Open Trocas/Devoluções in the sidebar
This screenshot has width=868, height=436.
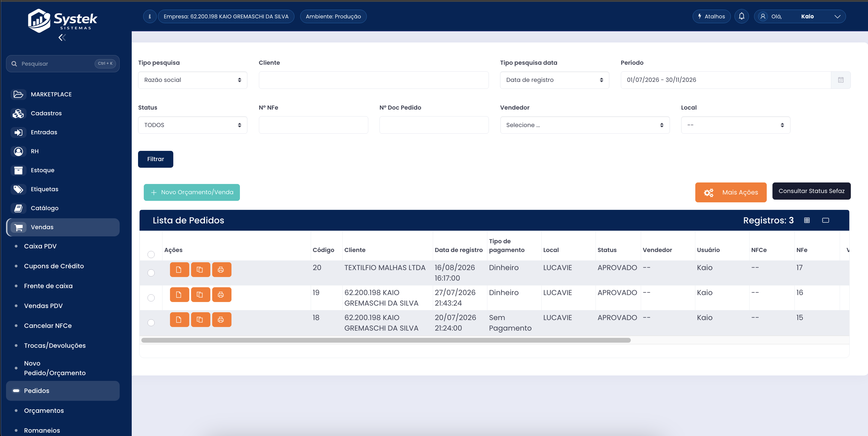click(x=55, y=345)
